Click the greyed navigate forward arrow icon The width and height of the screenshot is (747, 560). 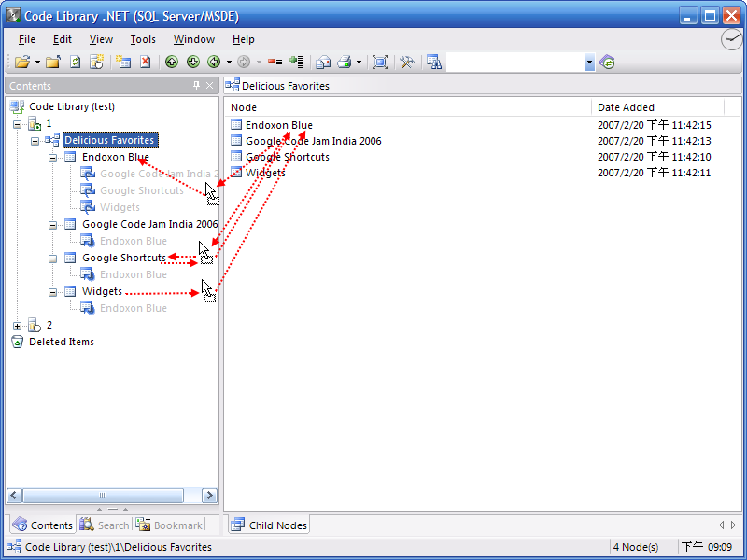pyautogui.click(x=244, y=62)
